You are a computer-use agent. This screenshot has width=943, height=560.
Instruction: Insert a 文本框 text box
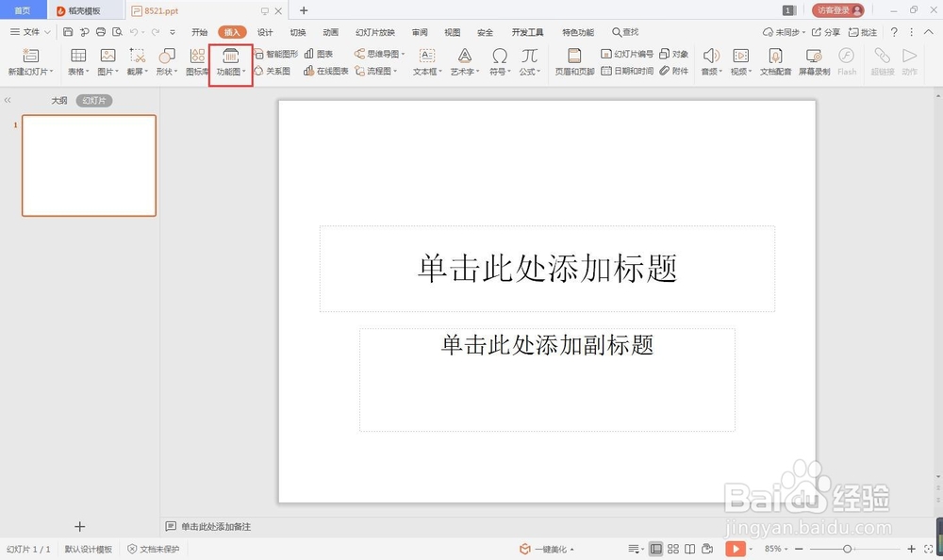point(427,62)
